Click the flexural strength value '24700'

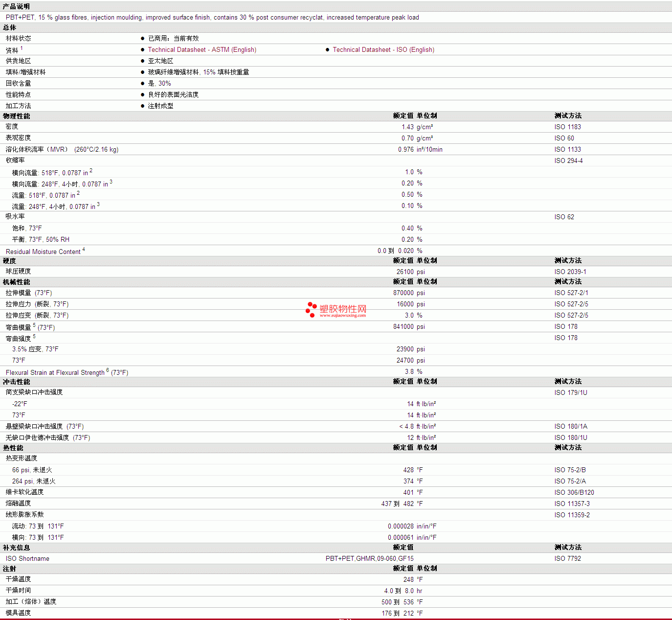point(405,360)
